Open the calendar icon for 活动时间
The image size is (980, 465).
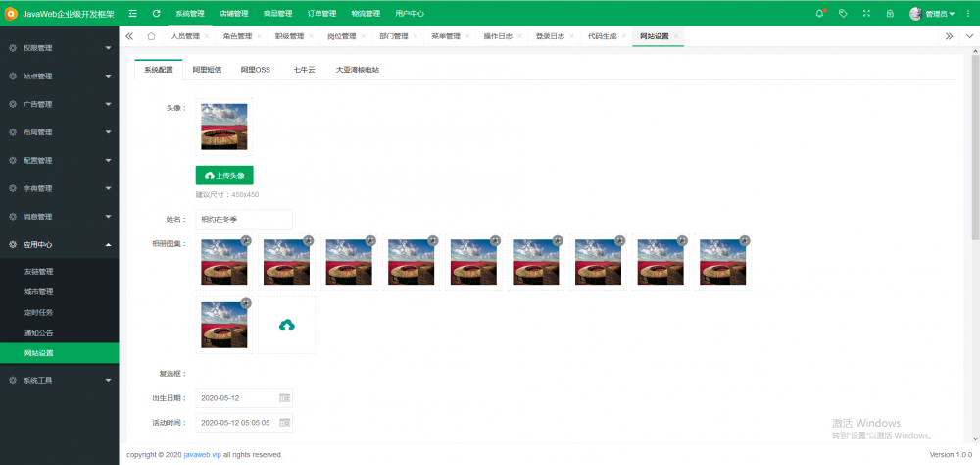(284, 423)
